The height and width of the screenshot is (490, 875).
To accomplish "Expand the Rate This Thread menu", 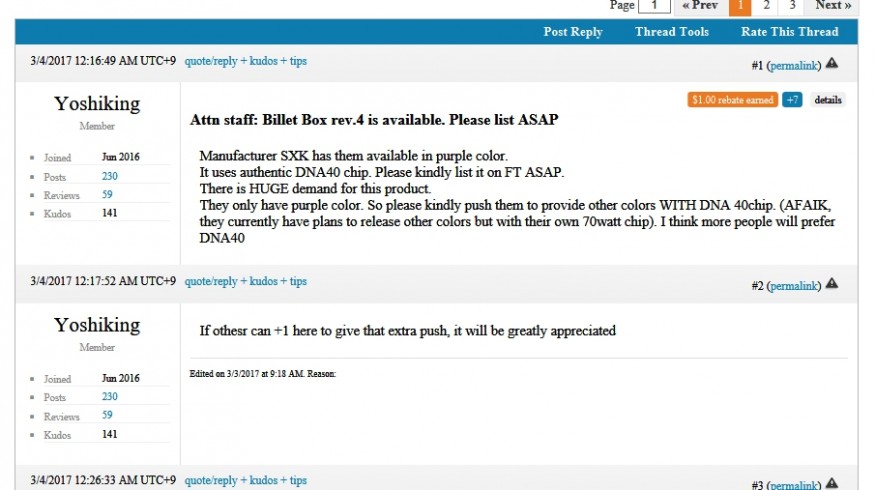I will click(x=789, y=32).
